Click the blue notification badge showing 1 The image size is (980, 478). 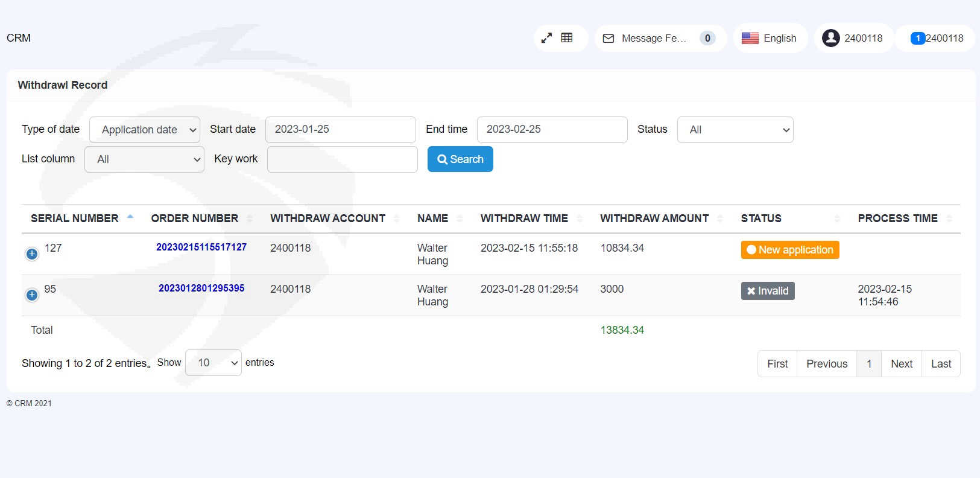917,39
